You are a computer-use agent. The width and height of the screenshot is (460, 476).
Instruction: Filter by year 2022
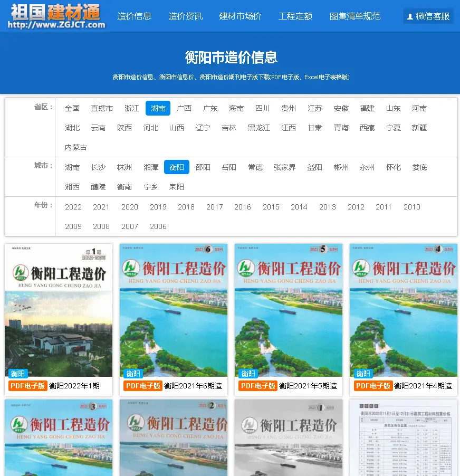[x=73, y=207]
